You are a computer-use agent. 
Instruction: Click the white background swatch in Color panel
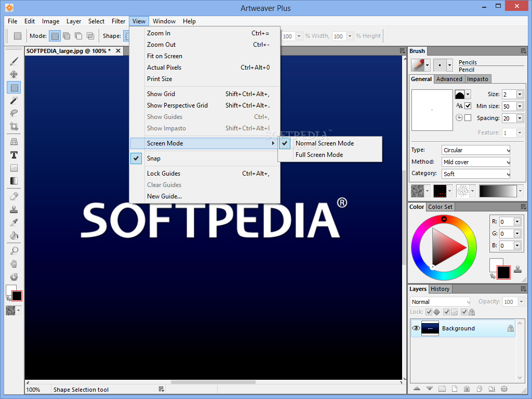click(x=496, y=265)
